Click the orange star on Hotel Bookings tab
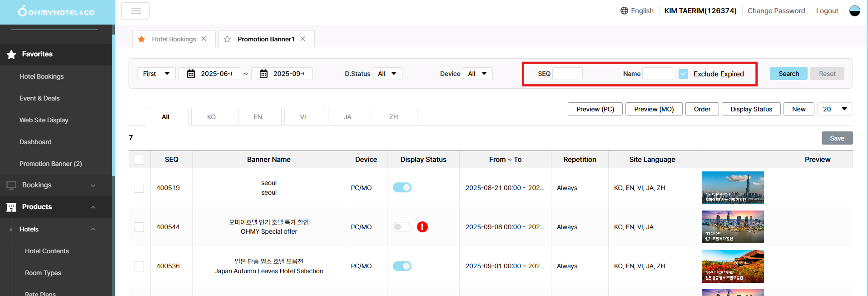Screen dimensions: 868x296 [x=142, y=39]
